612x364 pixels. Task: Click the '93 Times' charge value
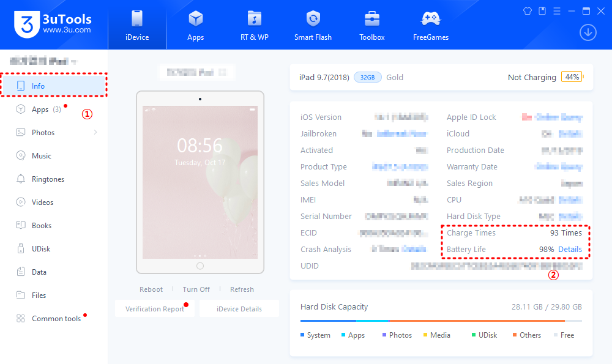(566, 233)
